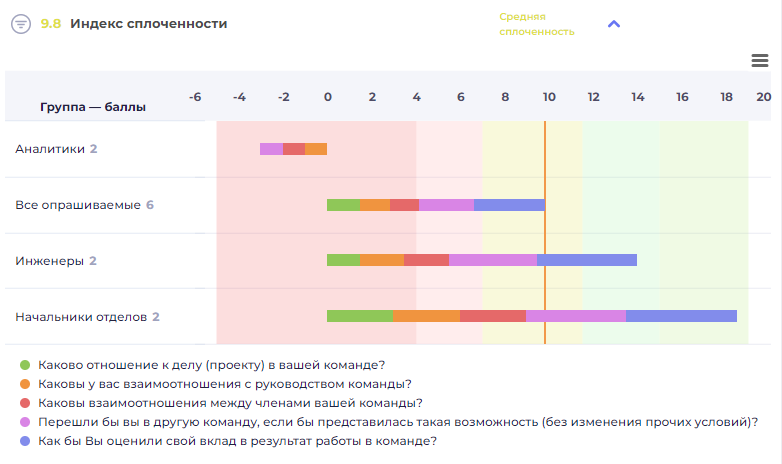Toggle blue legend dot for contribution question
The width and height of the screenshot is (782, 464).
[x=26, y=441]
